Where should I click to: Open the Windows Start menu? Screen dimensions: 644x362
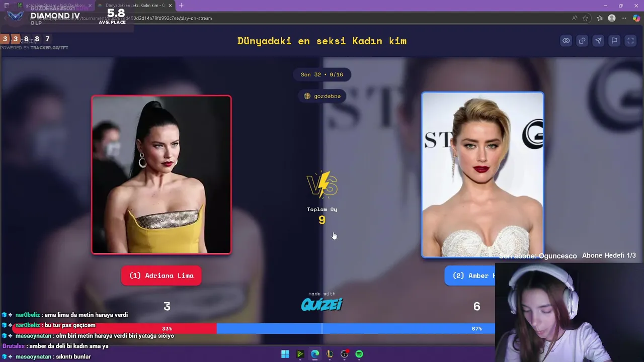(x=285, y=354)
